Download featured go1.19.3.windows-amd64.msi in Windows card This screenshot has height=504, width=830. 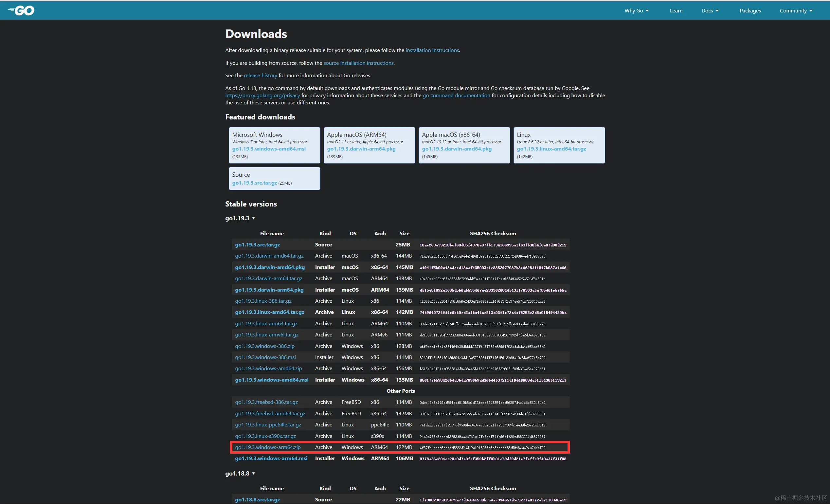tap(268, 149)
